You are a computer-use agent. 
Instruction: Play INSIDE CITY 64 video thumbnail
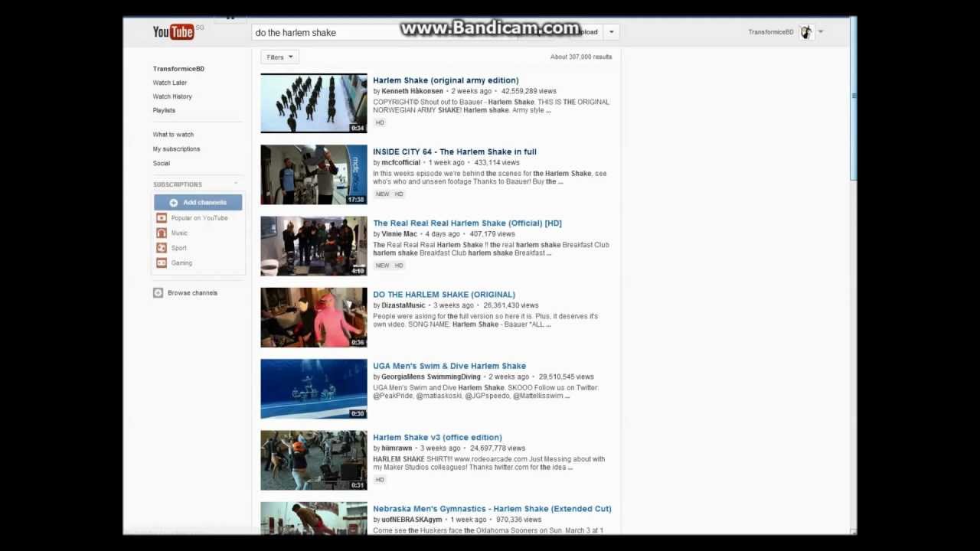[x=314, y=174]
